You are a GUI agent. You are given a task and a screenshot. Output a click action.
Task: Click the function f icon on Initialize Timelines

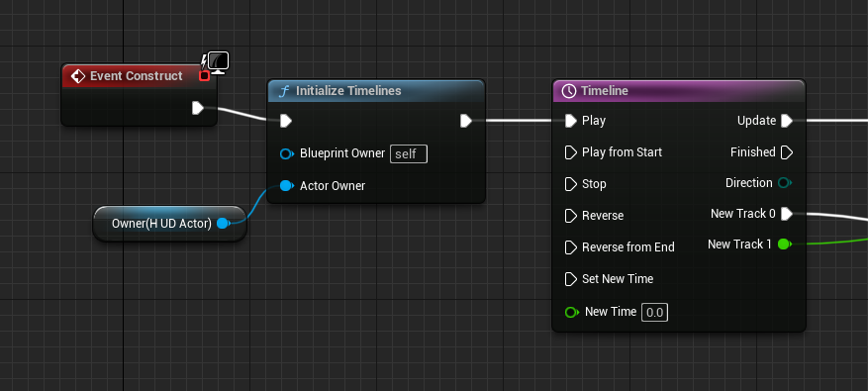pos(284,91)
